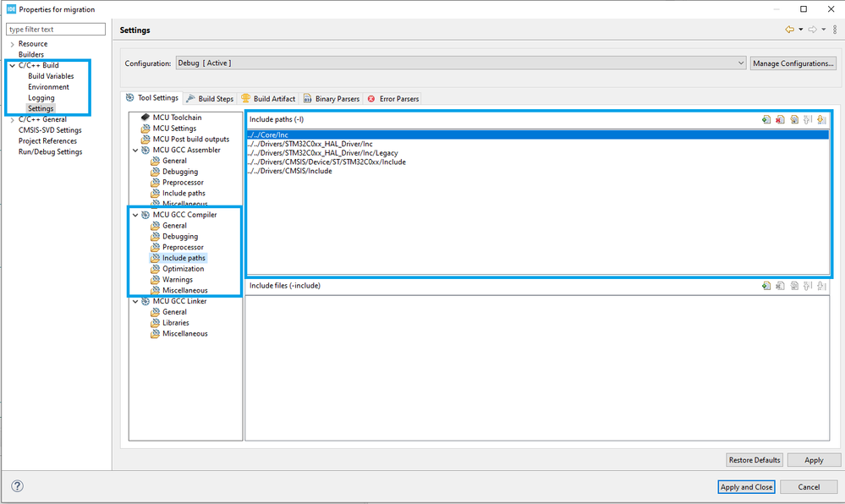Click the Move Up icon for include paths
This screenshot has width=845, height=504.
pyautogui.click(x=807, y=120)
